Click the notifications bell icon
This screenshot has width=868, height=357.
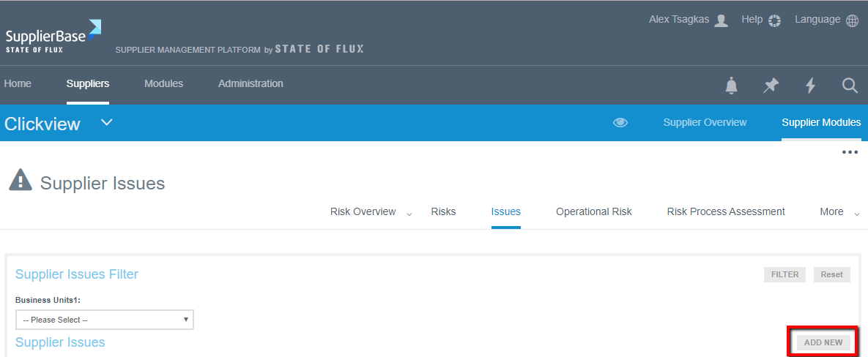pos(731,86)
